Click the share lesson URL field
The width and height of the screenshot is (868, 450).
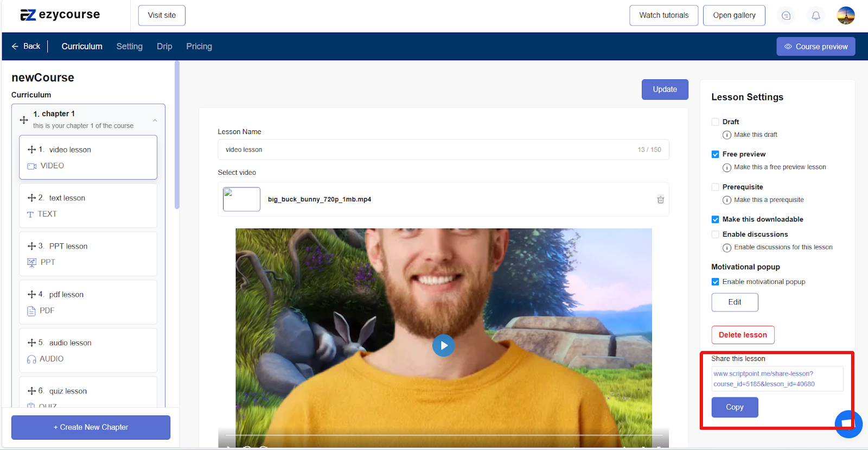point(777,379)
